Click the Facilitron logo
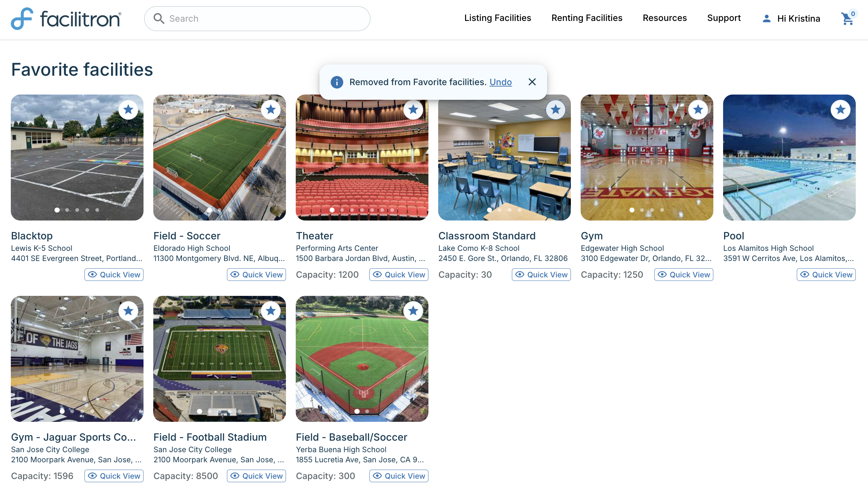This screenshot has width=868, height=493. click(66, 18)
